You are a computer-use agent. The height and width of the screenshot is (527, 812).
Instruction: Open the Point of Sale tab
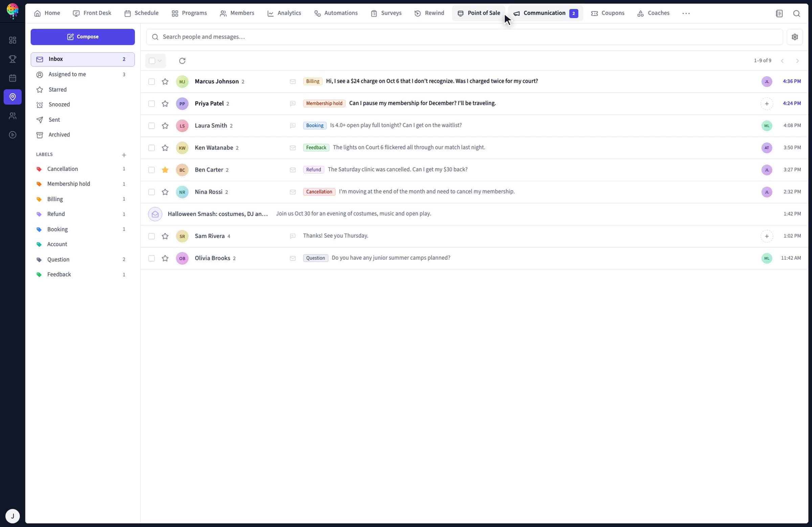click(479, 13)
